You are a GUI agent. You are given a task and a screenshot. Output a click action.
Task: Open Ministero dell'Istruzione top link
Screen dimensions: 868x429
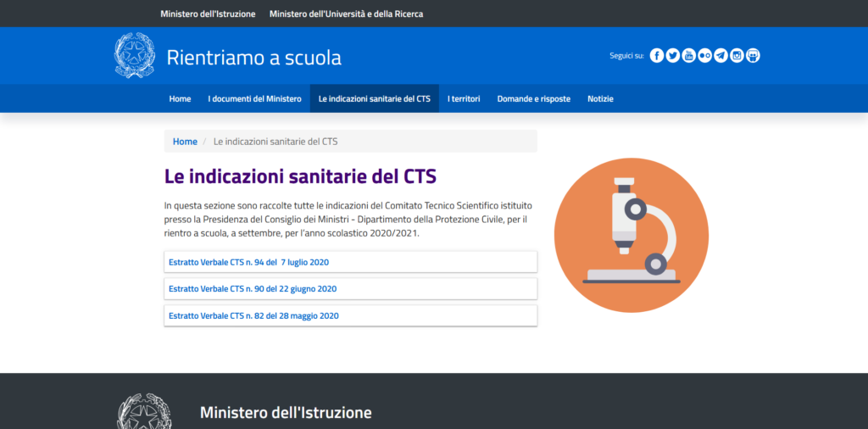[208, 14]
